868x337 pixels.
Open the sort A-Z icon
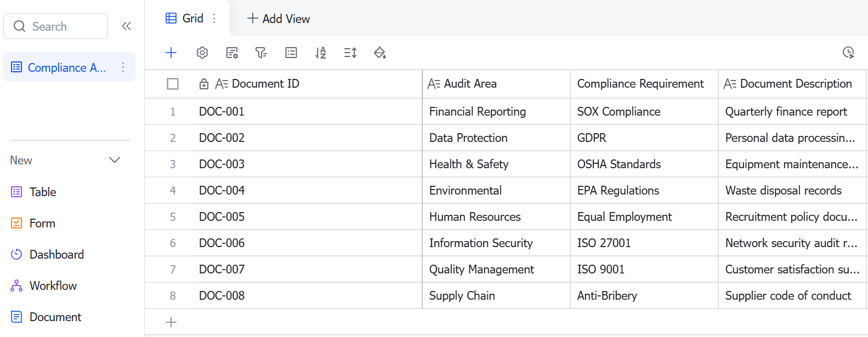321,53
